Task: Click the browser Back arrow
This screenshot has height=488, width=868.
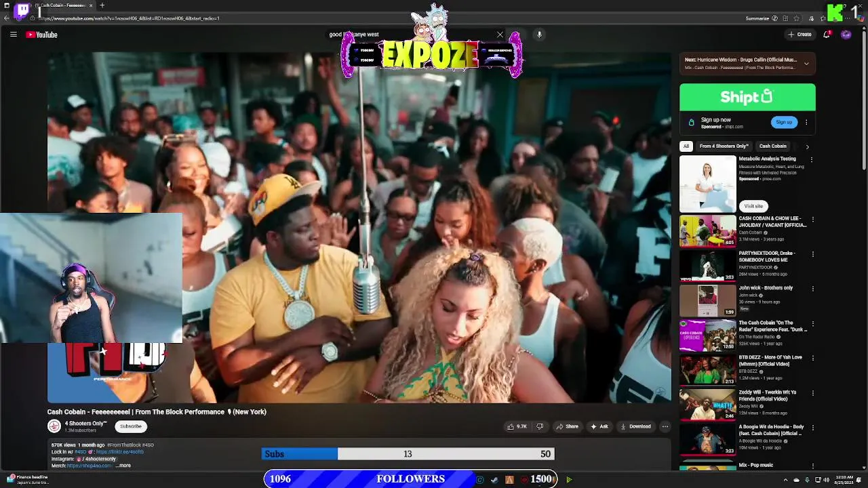Action: coord(6,18)
